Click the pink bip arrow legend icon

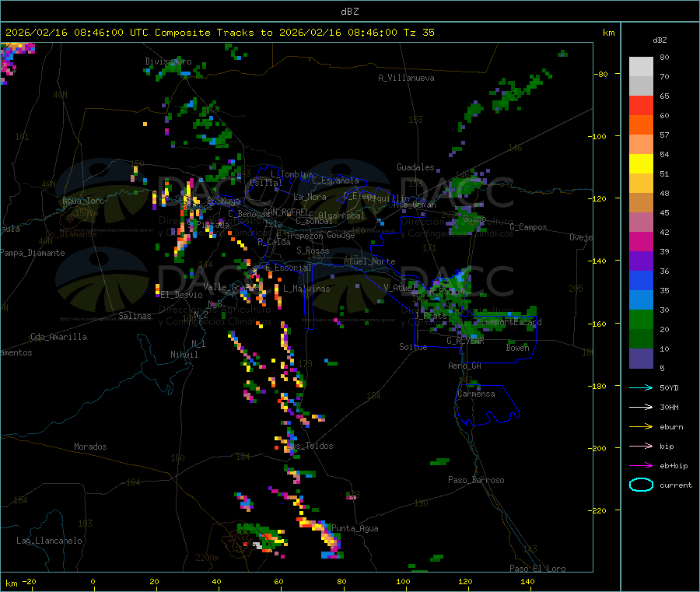pos(641,446)
